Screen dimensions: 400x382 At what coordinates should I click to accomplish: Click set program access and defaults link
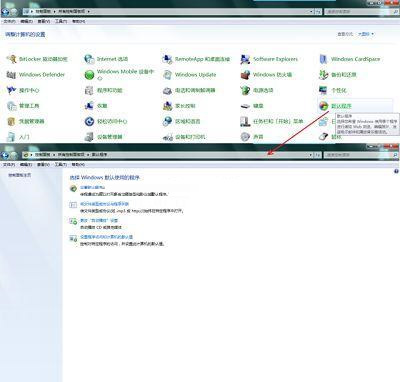106,237
